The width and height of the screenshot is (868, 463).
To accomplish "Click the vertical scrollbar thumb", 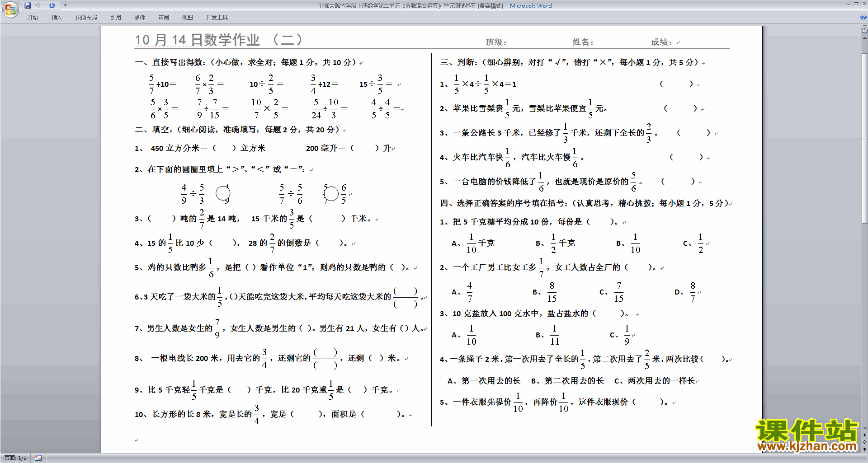I will tap(864, 138).
